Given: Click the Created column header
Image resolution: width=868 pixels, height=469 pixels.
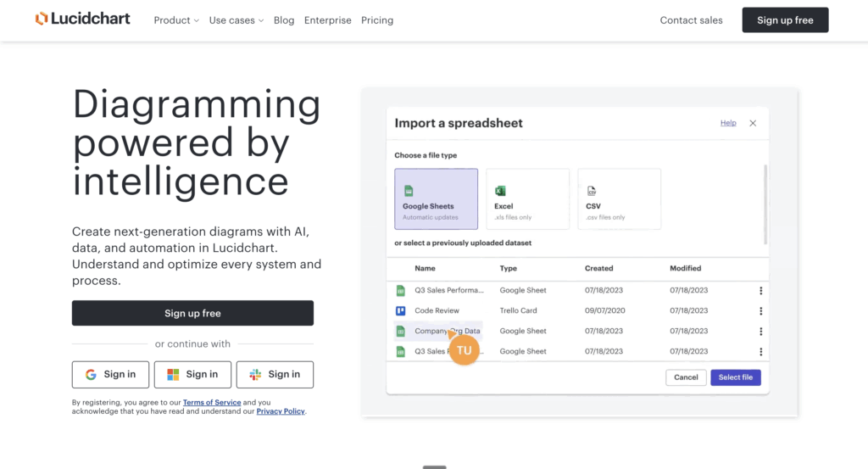Looking at the screenshot, I should point(599,268).
